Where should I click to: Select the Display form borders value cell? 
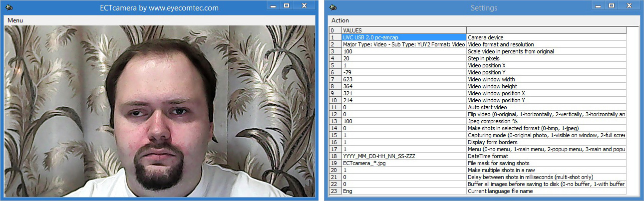coord(404,142)
